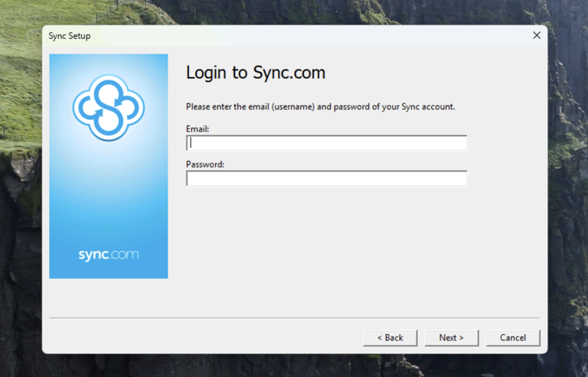
Task: Click the Sync cloud logo icon
Action: pyautogui.click(x=109, y=108)
